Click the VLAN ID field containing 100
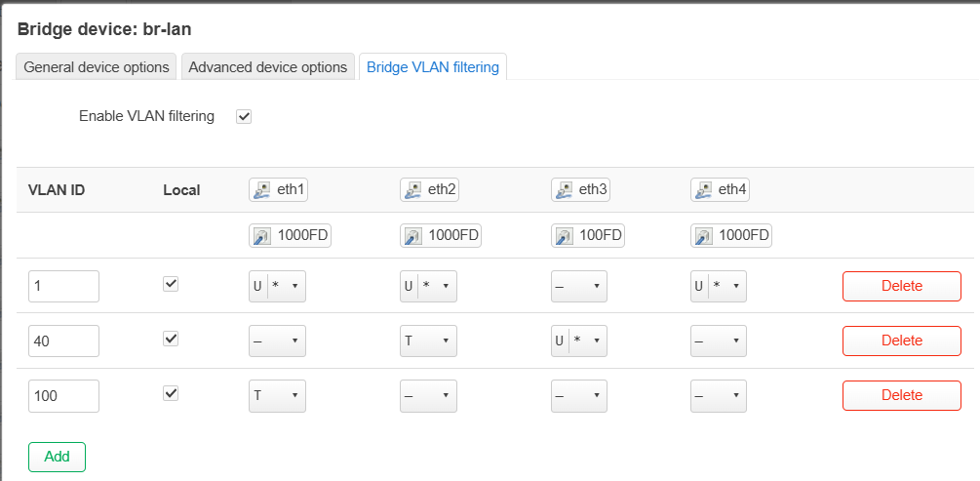 point(64,395)
